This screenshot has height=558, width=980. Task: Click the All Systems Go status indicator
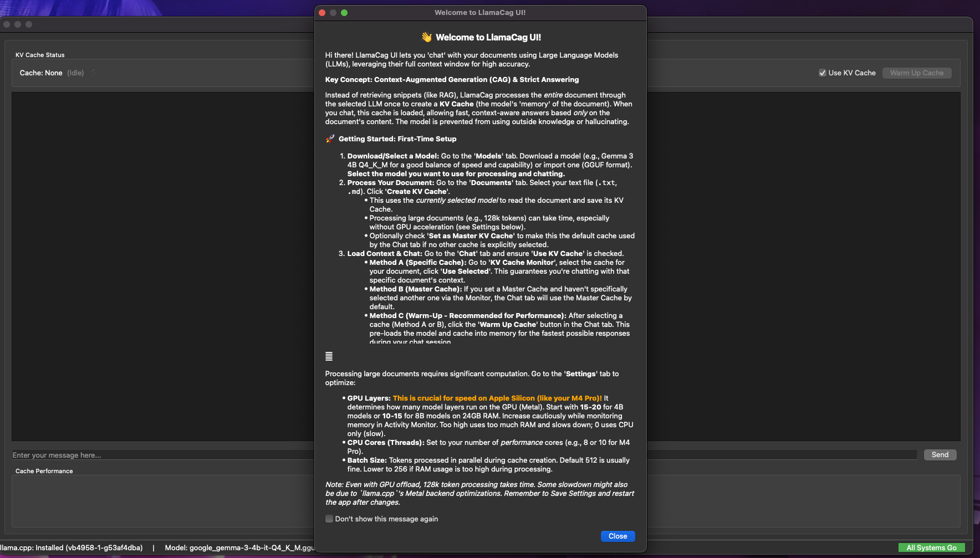[x=931, y=547]
